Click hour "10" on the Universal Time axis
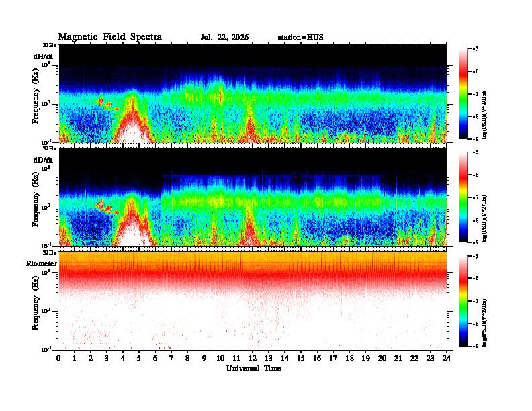Screen dimensions: 532x411 [x=220, y=358]
